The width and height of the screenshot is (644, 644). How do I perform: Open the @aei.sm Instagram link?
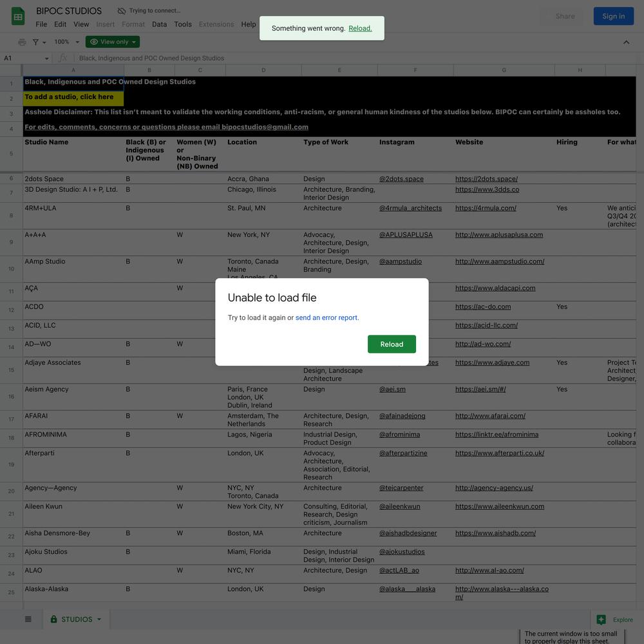tap(392, 390)
